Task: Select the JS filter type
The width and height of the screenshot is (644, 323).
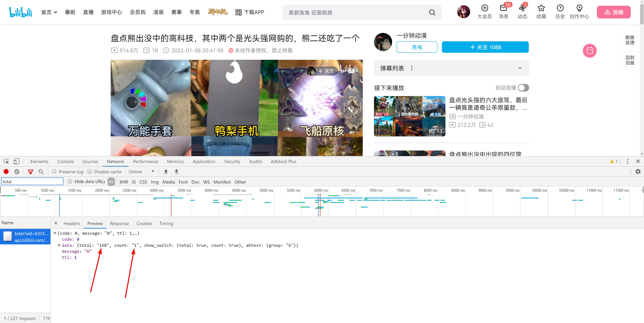Action: click(134, 182)
